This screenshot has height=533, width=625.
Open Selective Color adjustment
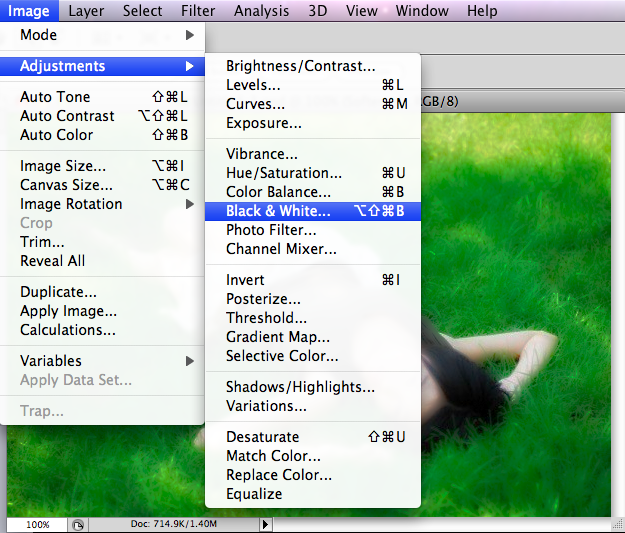click(x=313, y=356)
